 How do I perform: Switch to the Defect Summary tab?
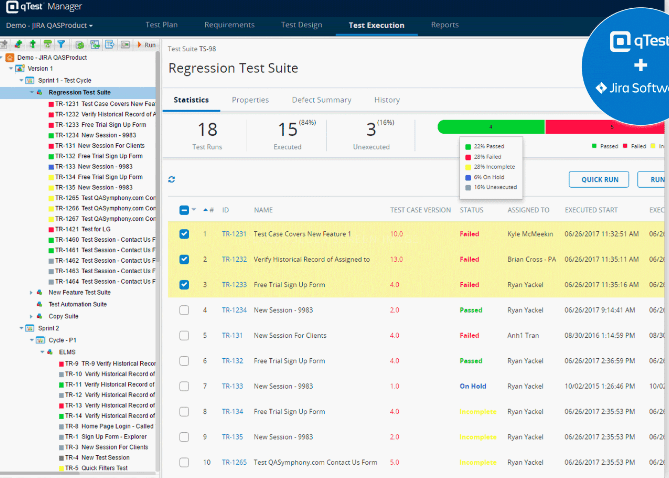coord(321,100)
